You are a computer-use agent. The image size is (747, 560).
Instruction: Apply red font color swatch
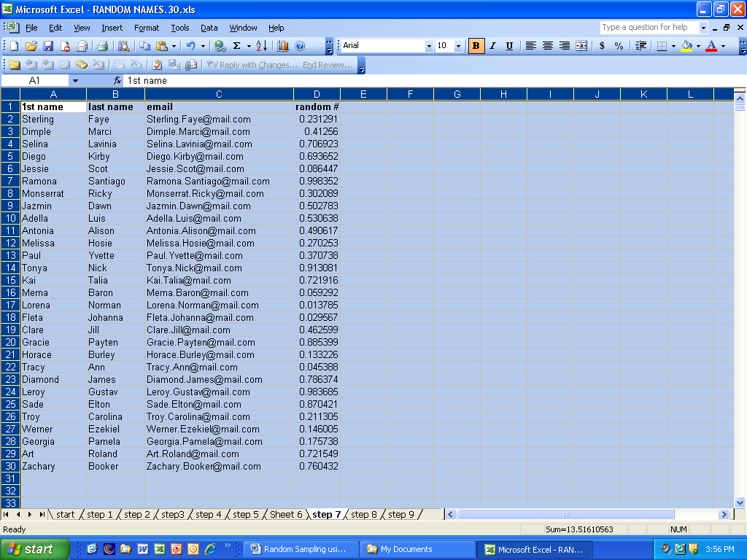(x=711, y=46)
